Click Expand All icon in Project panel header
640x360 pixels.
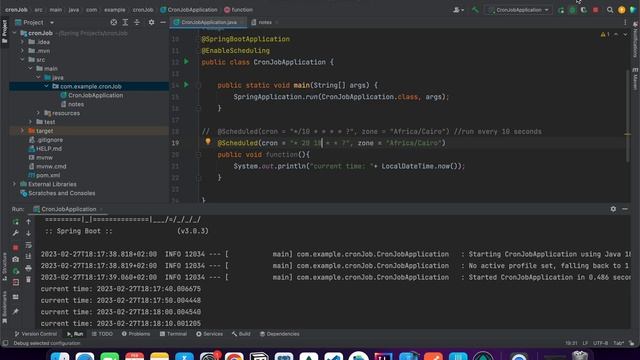point(125,22)
